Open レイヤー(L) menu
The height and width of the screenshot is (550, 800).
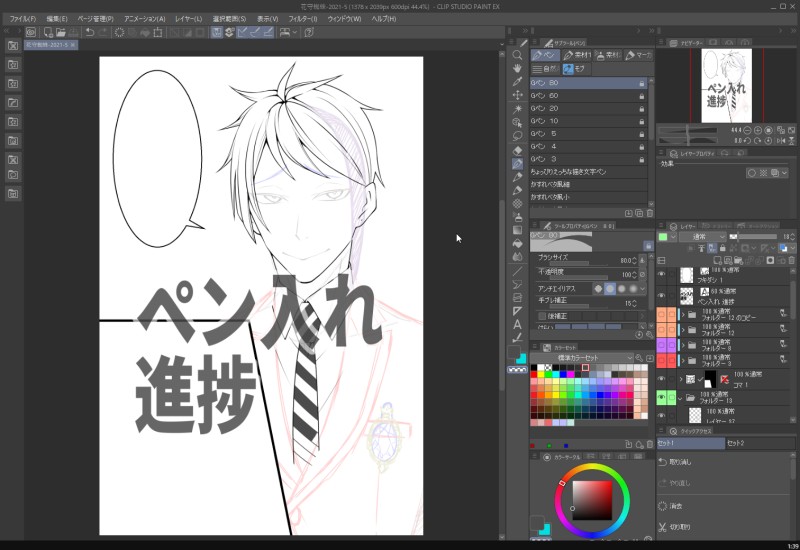(x=189, y=19)
